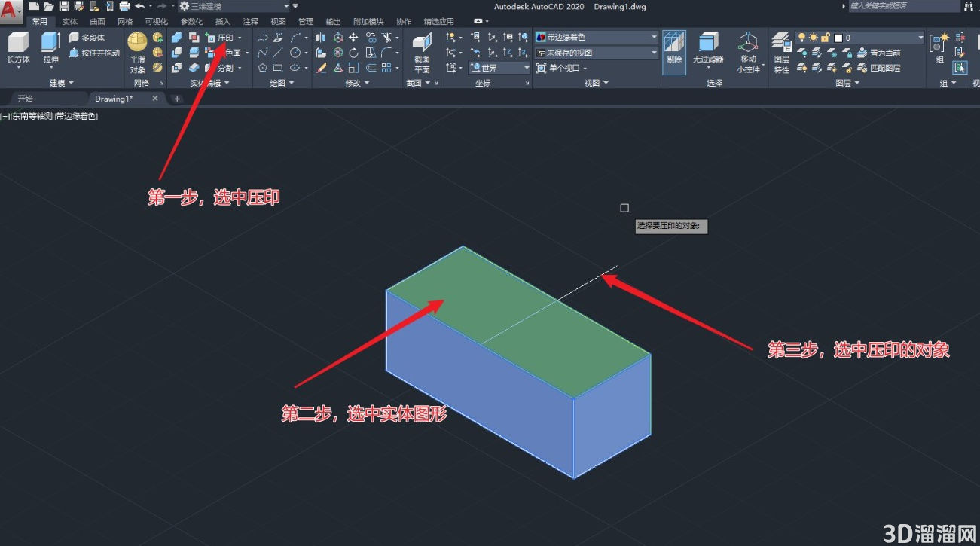
Task: Switch to the 曲面 ribbon tab
Action: pos(98,22)
